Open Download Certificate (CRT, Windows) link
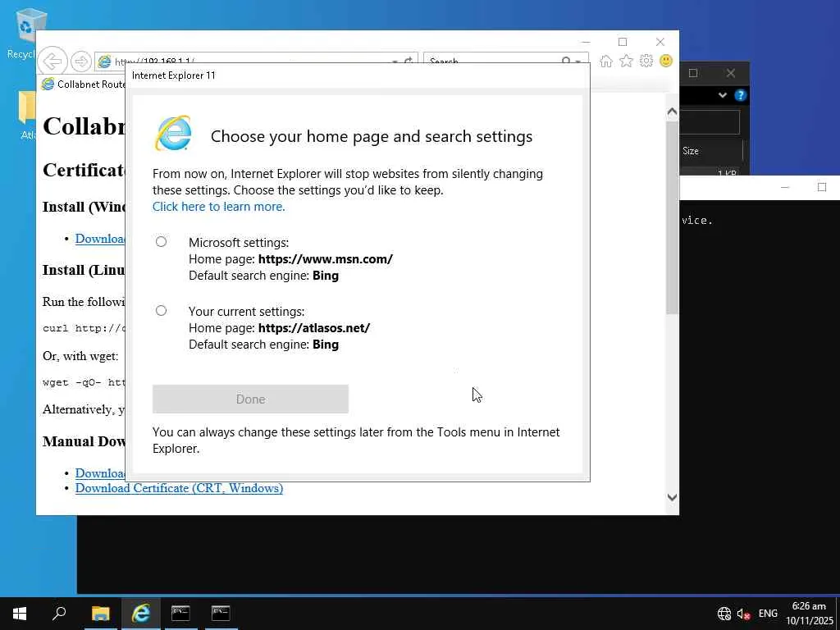The width and height of the screenshot is (840, 630). [179, 488]
